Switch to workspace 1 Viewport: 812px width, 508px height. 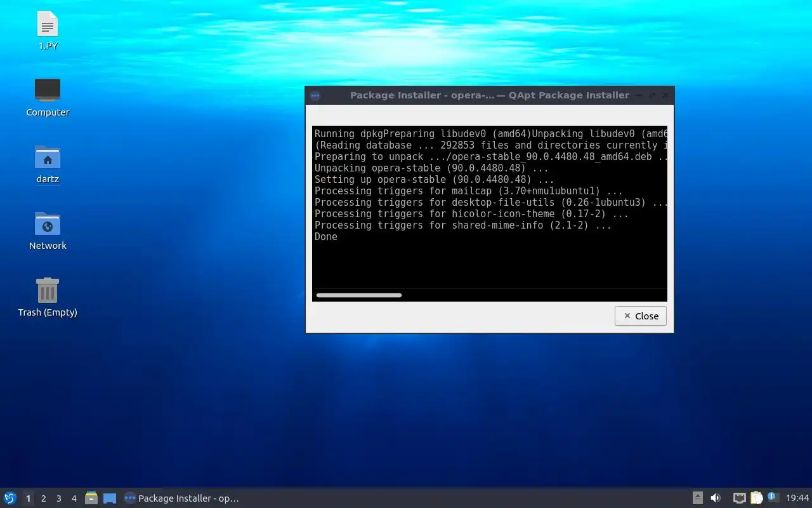28,498
